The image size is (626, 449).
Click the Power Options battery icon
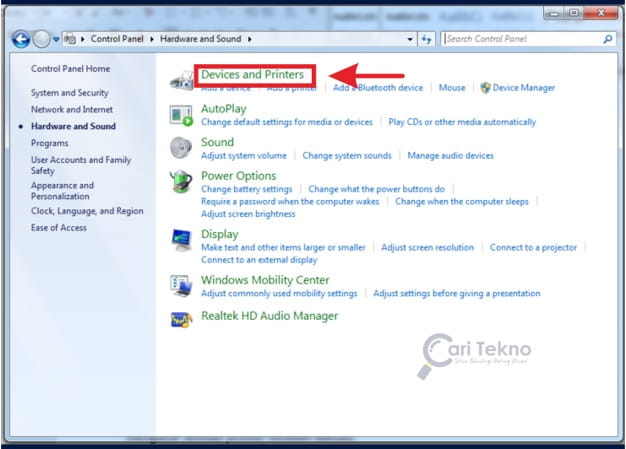181,182
